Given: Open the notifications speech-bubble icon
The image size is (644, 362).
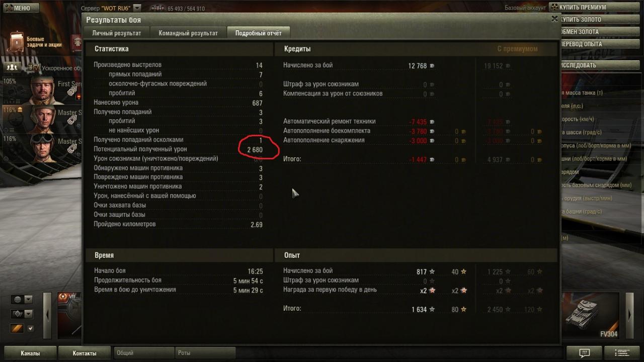Looking at the screenshot, I should point(584,352).
